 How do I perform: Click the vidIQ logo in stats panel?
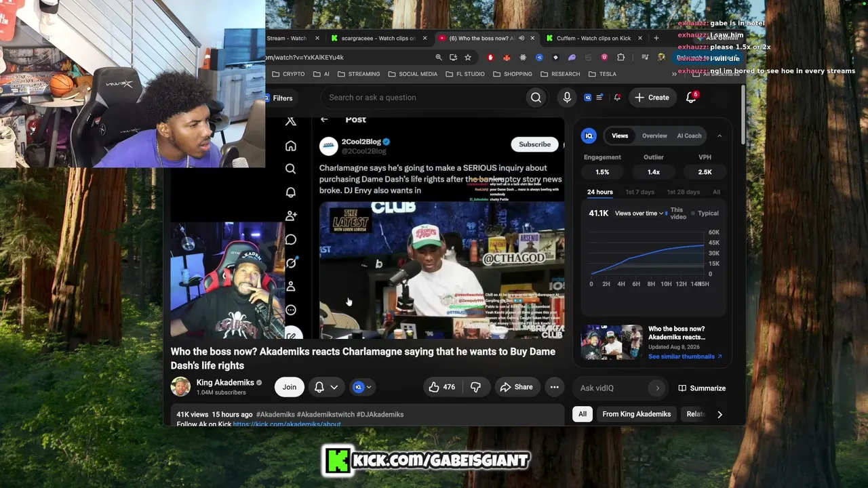[589, 136]
